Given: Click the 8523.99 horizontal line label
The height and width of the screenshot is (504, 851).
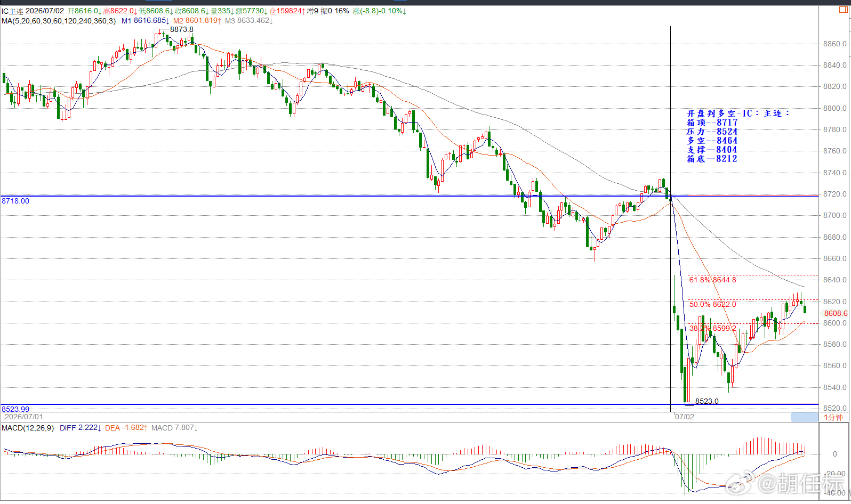Looking at the screenshot, I should coord(15,409).
